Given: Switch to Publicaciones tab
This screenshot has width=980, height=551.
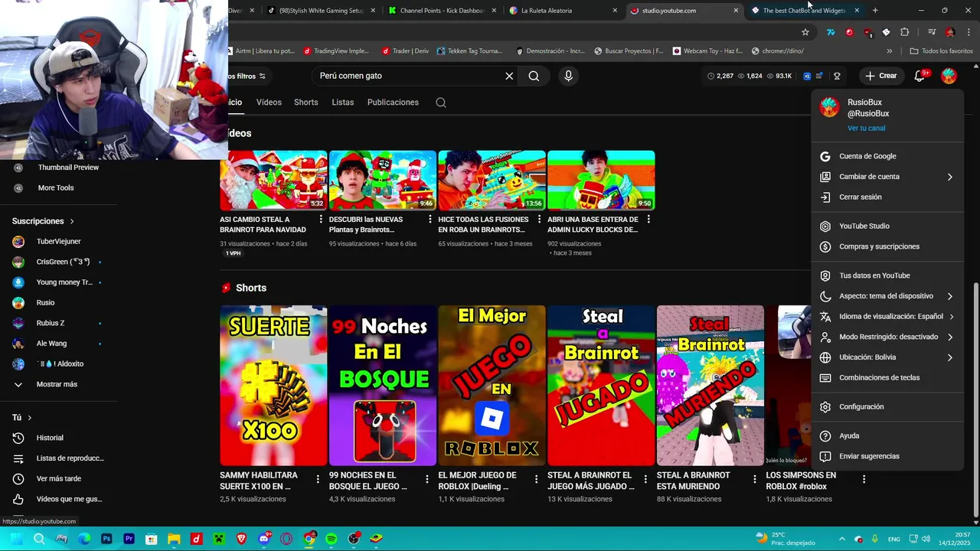Looking at the screenshot, I should tap(393, 103).
